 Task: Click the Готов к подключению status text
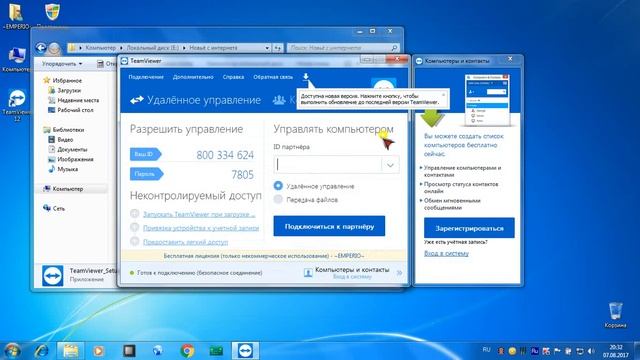point(200,273)
